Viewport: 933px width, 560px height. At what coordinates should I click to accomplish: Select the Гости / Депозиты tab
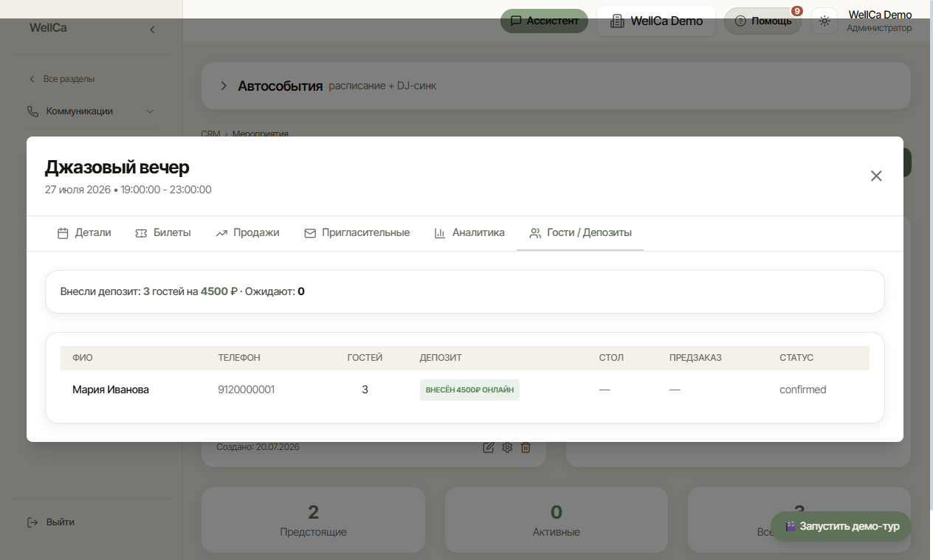pyautogui.click(x=580, y=232)
